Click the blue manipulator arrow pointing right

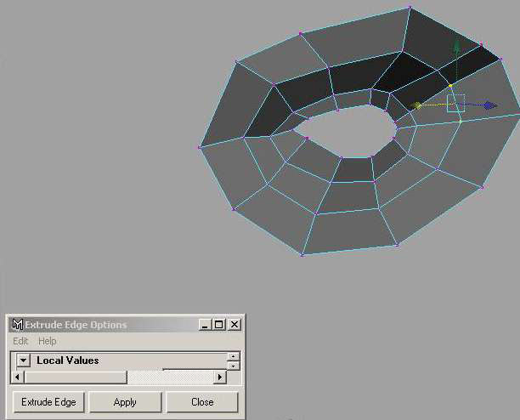(x=489, y=105)
